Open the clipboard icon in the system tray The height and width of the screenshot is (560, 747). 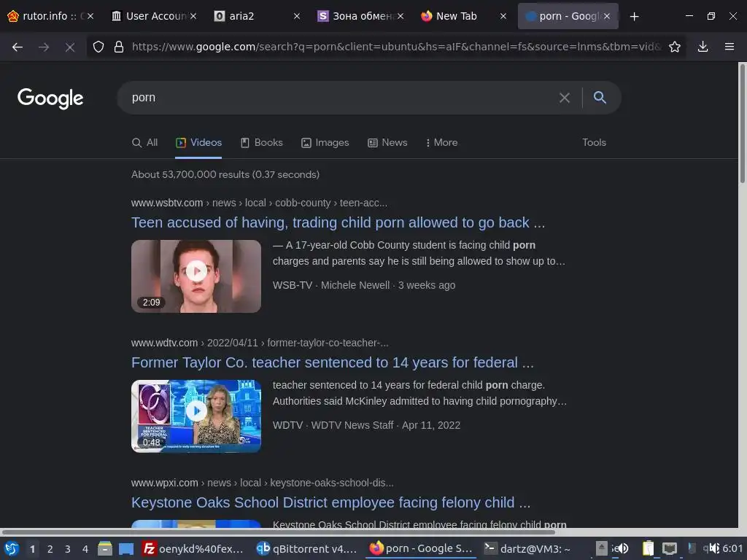tap(648, 548)
